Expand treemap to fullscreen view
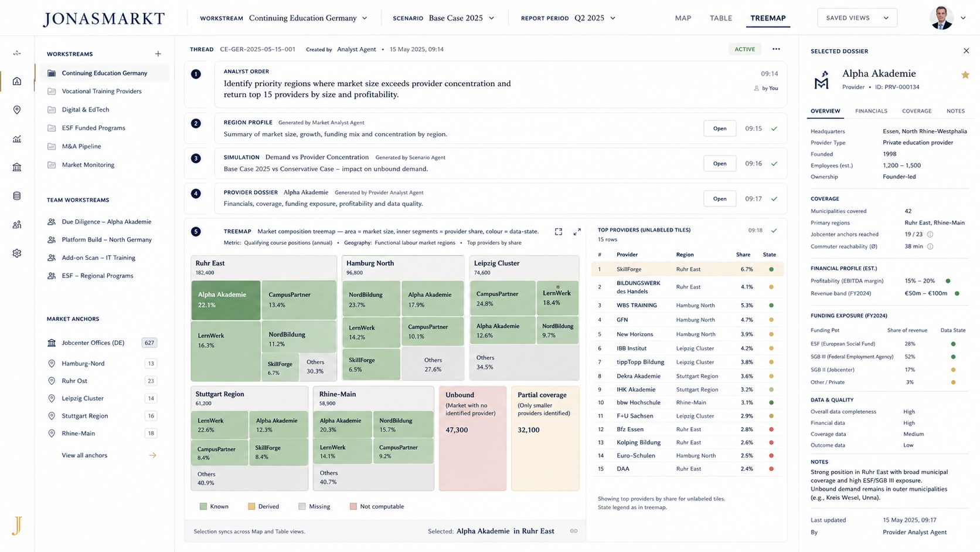The image size is (980, 552). (x=559, y=232)
